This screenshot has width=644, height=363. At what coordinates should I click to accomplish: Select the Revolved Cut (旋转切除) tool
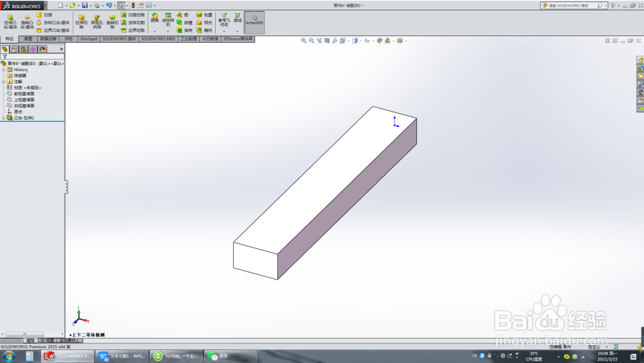112,21
